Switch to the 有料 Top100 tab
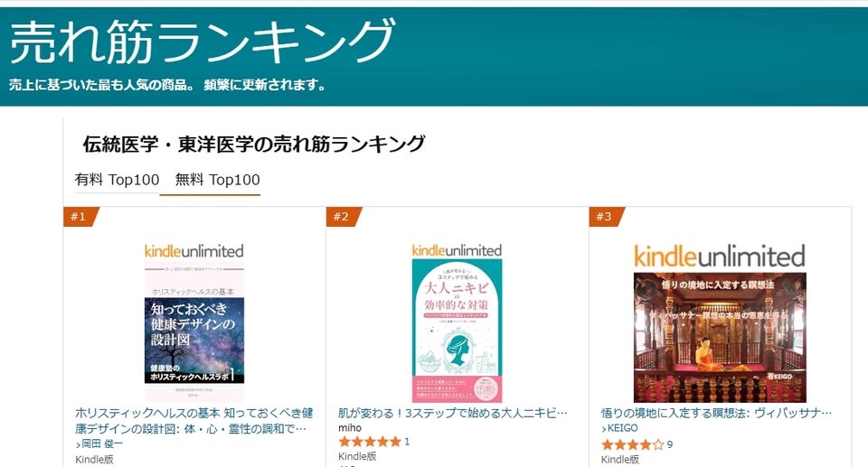 pos(117,180)
